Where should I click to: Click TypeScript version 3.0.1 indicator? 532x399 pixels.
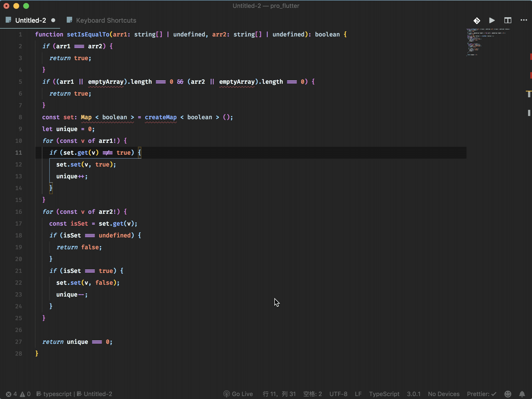(x=414, y=394)
